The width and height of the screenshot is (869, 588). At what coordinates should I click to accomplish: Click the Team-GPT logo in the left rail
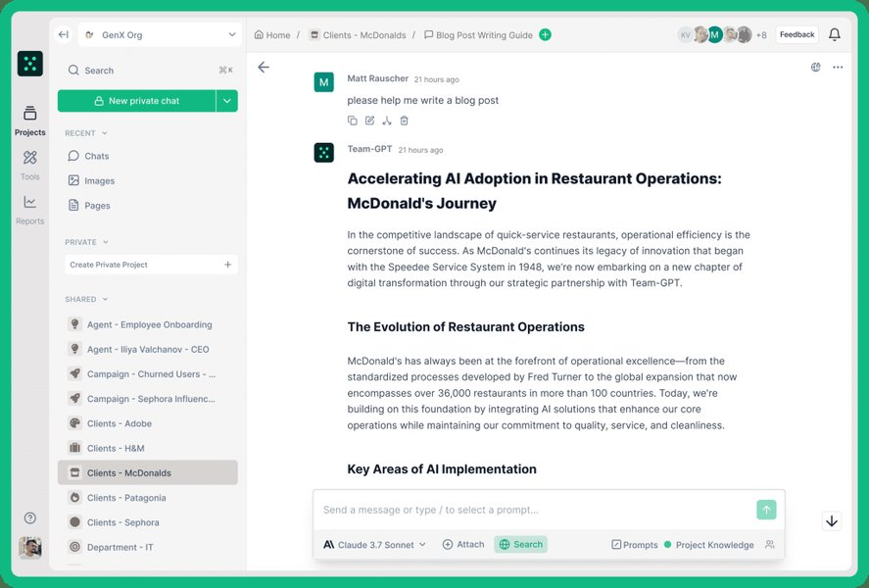pos(30,64)
